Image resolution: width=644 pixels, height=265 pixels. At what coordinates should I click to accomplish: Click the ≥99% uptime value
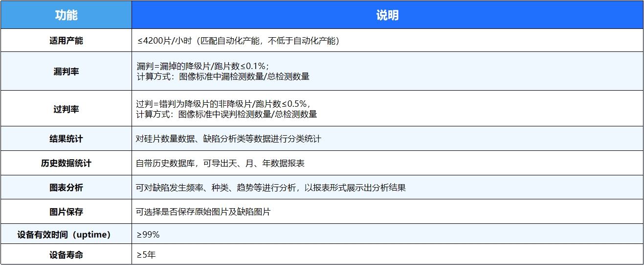pos(148,235)
